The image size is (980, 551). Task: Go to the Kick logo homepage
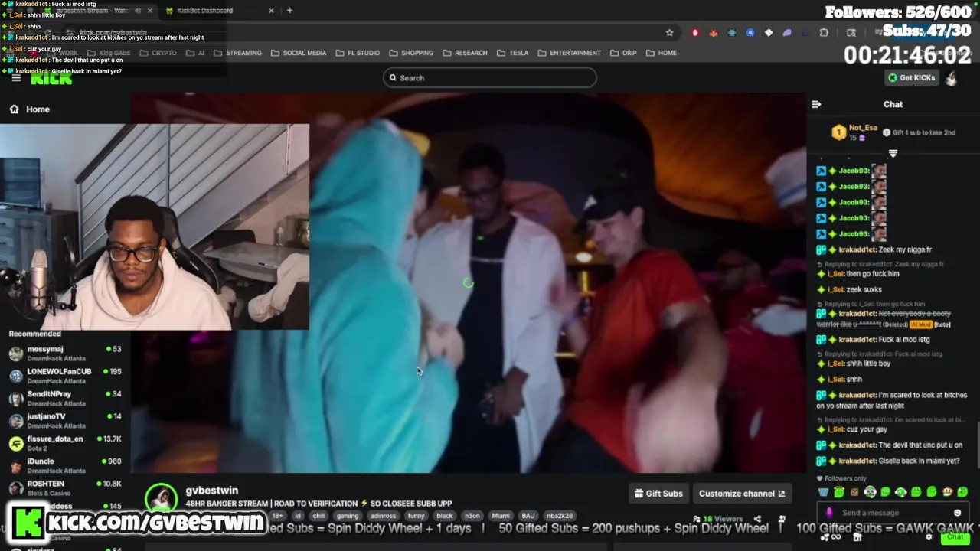click(x=51, y=78)
